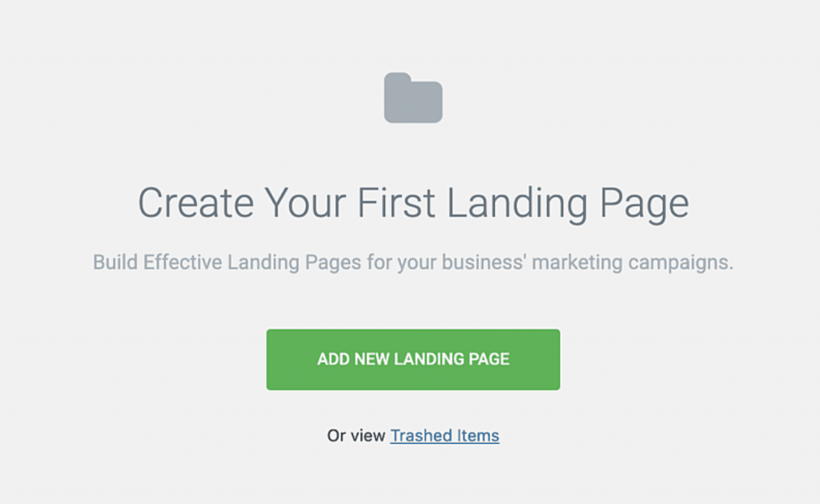
Task: Click the gray folder icon
Action: 413,98
